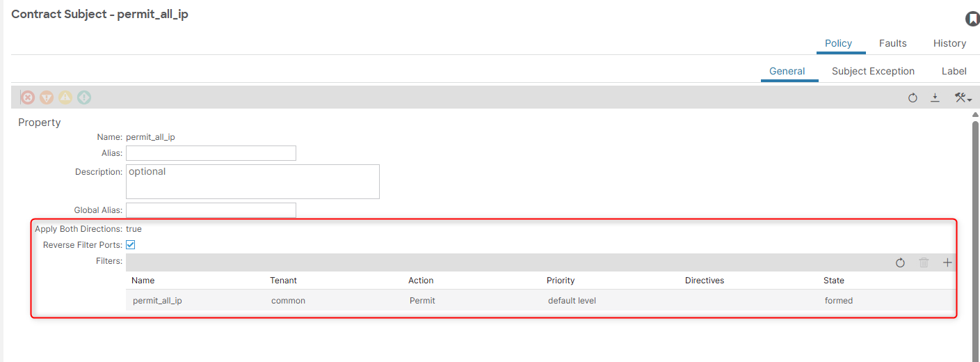Select the Subject Exception tab
Screen dimensions: 980x362
click(873, 71)
